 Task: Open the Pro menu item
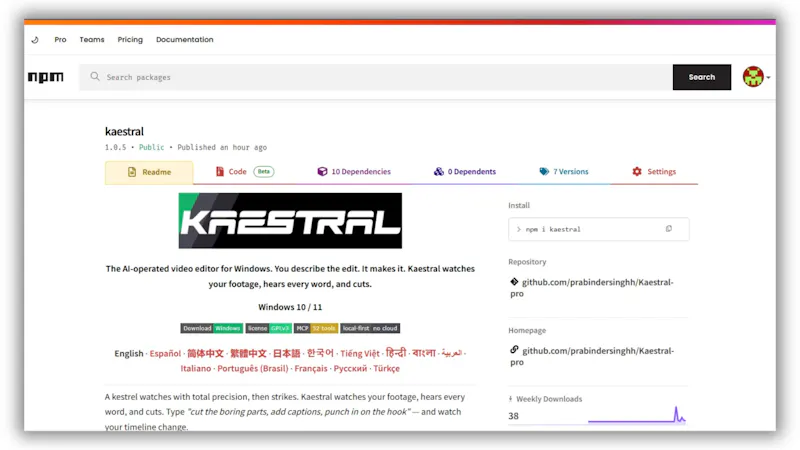tap(60, 39)
